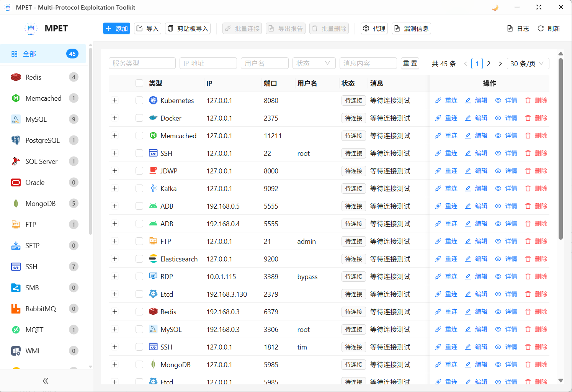The image size is (572, 392).
Task: Click the IP 地址 filter input field
Action: coord(208,63)
